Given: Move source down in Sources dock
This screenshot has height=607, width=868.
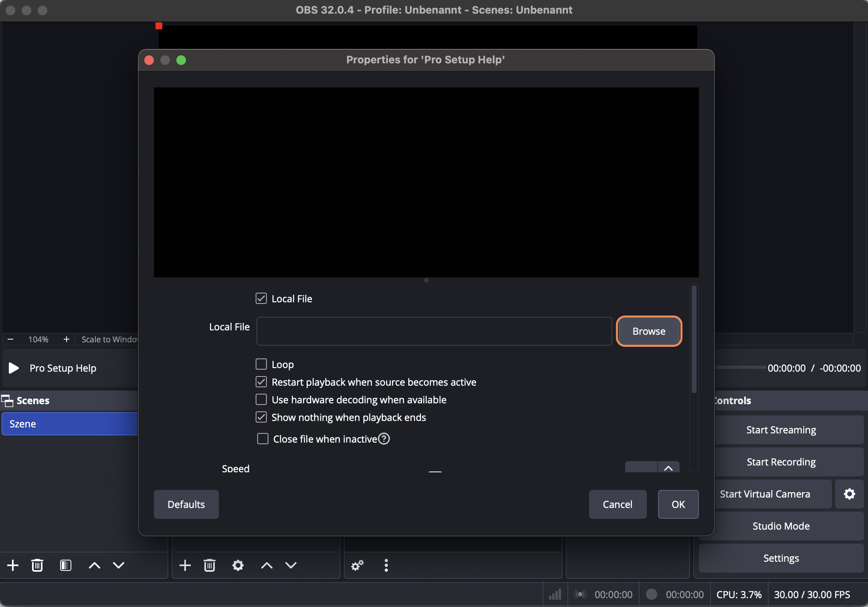Looking at the screenshot, I should 291,565.
